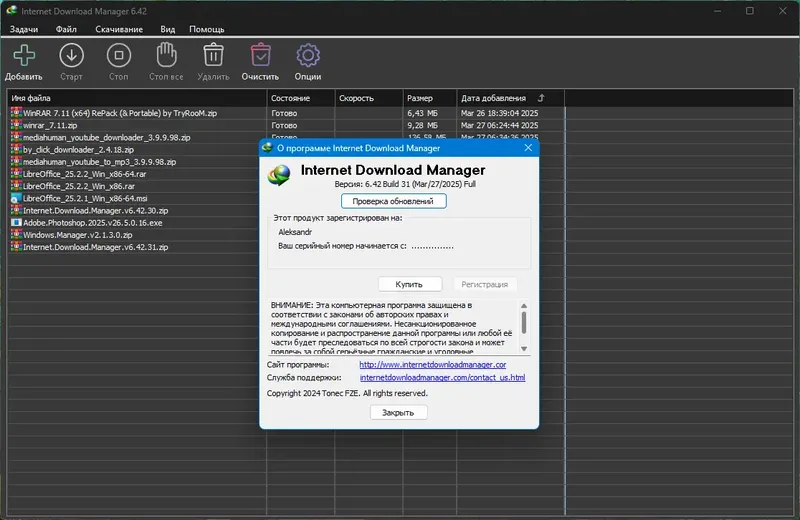Image resolution: width=800 pixels, height=520 pixels.
Task: Click the IDM globe logo in About dialog
Action: (279, 176)
